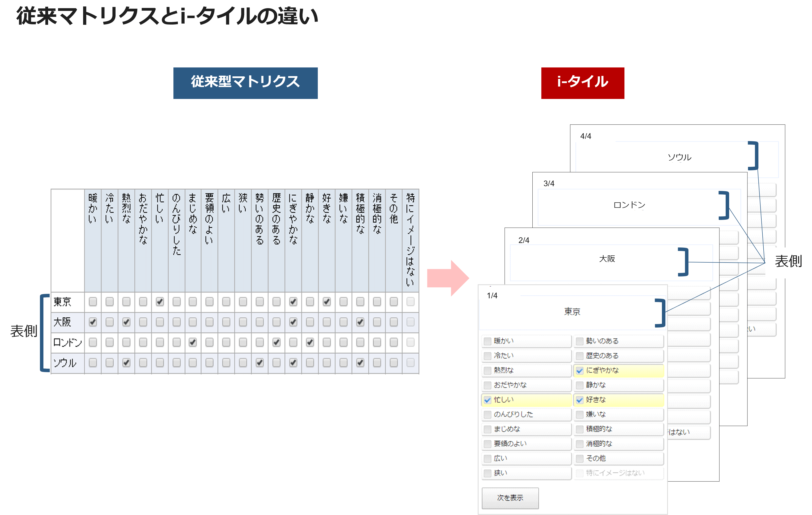Uncheck matrix ソウル row 積極的な checkbox
This screenshot has width=812, height=515.
(360, 363)
